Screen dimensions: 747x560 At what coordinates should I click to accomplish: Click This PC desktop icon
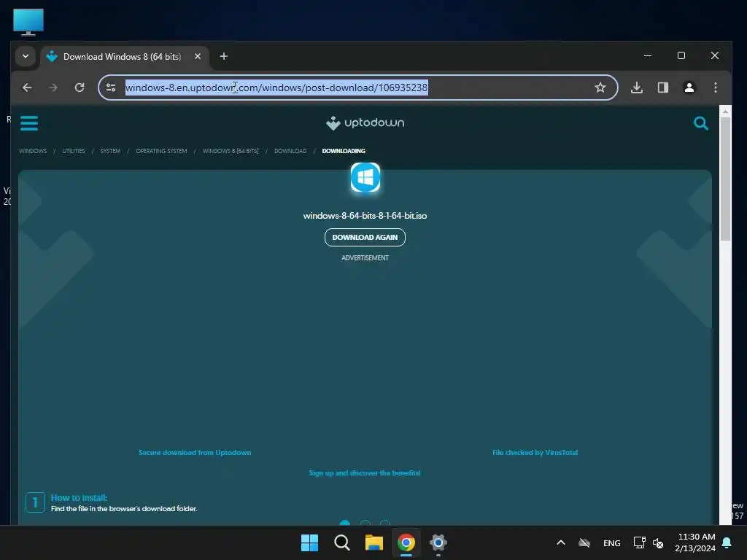(28, 22)
